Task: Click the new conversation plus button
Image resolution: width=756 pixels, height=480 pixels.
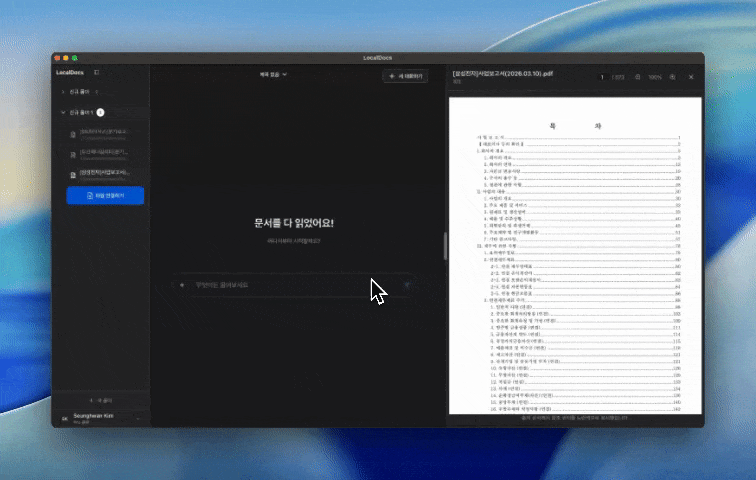Action: [405, 76]
